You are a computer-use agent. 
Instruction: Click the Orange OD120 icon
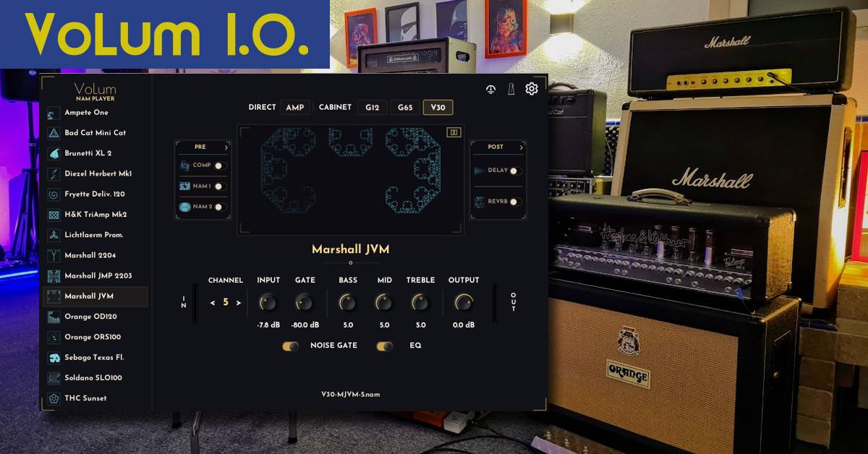[54, 317]
